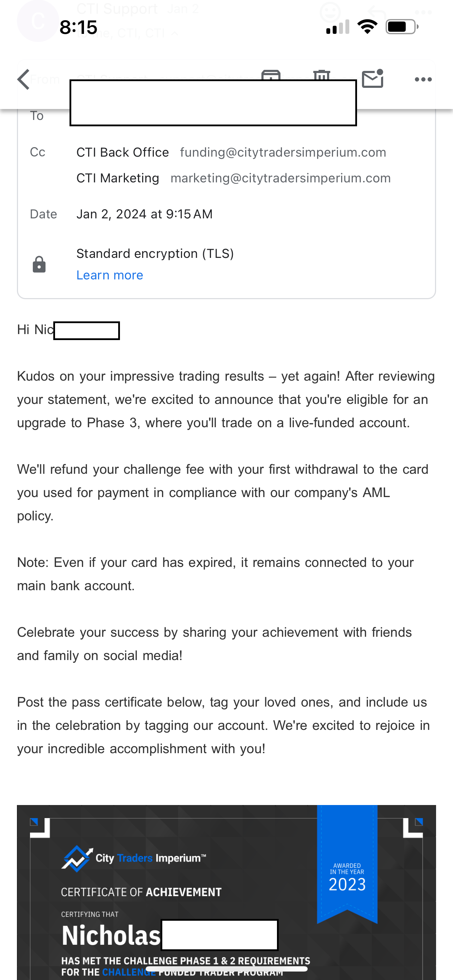453x980 pixels.
Task: Select the CTI Back Office recipient name
Action: coord(122,152)
